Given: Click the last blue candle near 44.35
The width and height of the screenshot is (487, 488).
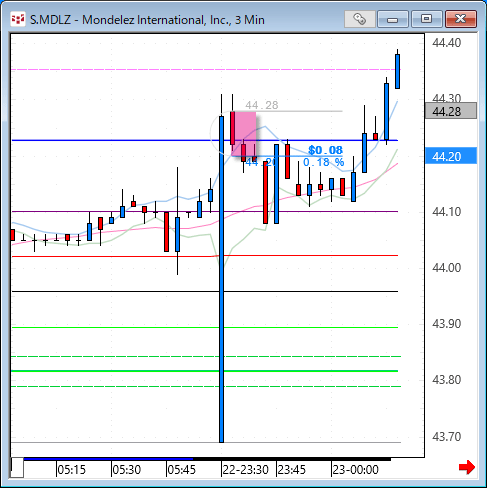Looking at the screenshot, I should (398, 71).
